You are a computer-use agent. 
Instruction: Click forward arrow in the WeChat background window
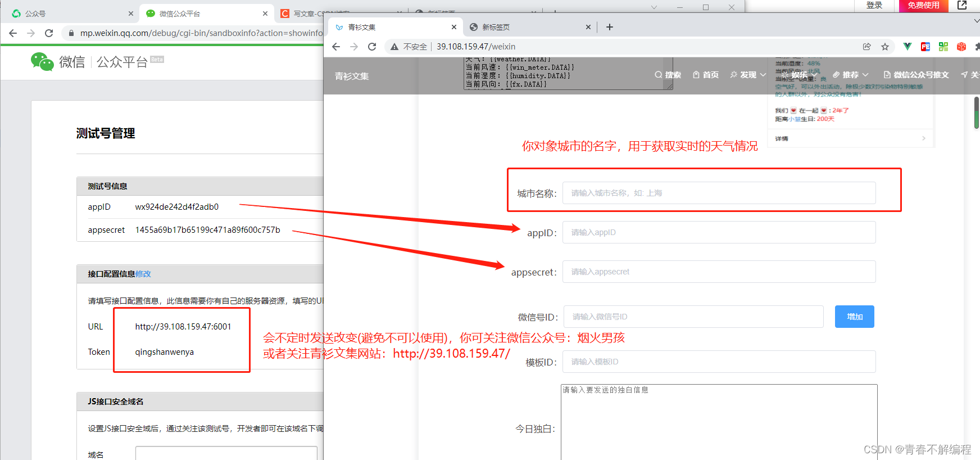point(31,33)
